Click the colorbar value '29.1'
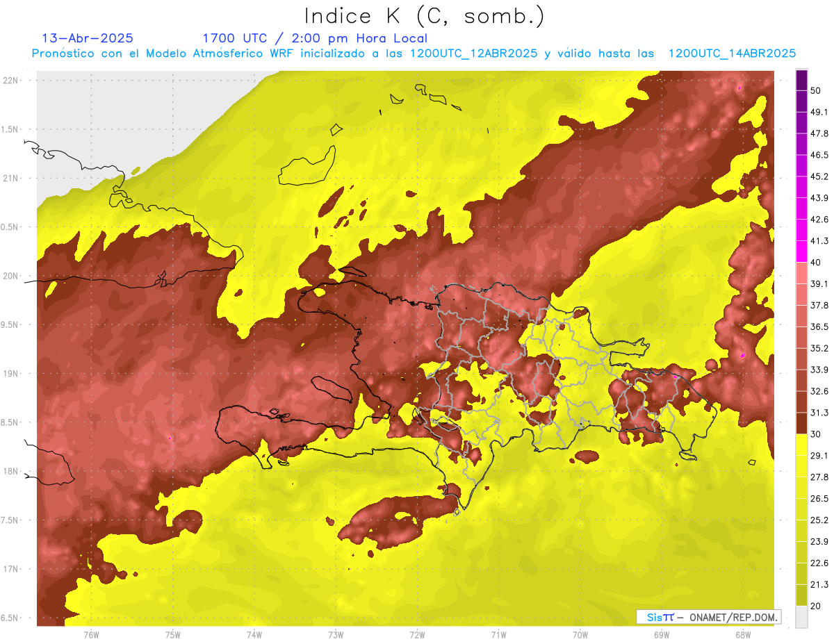The height and width of the screenshot is (644, 834). [819, 456]
